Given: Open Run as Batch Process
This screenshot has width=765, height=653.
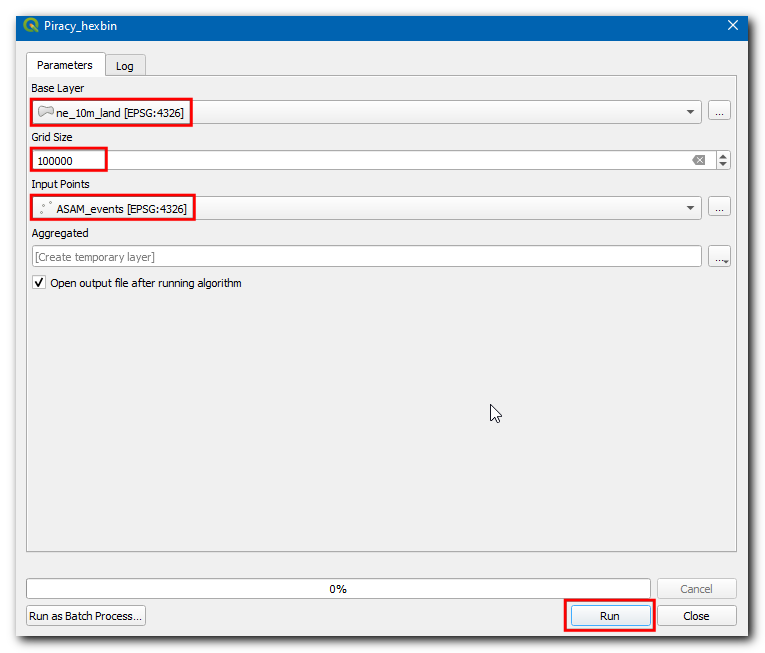Looking at the screenshot, I should (86, 616).
